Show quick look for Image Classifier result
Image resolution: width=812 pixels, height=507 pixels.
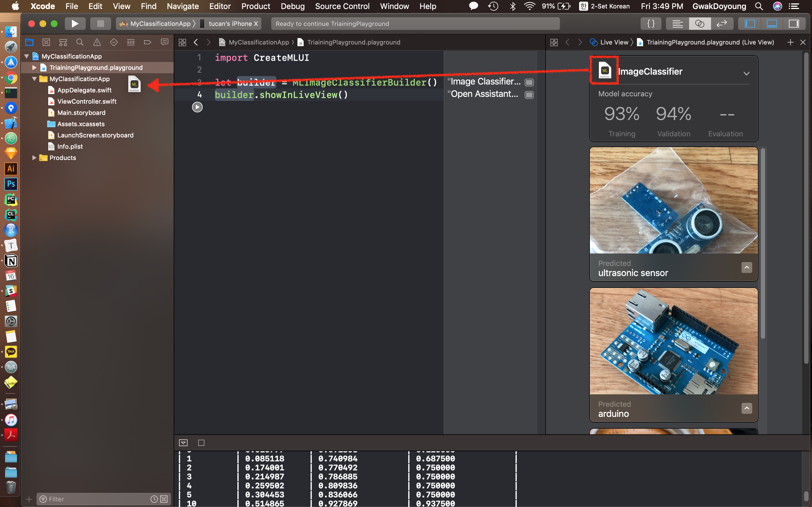point(529,83)
